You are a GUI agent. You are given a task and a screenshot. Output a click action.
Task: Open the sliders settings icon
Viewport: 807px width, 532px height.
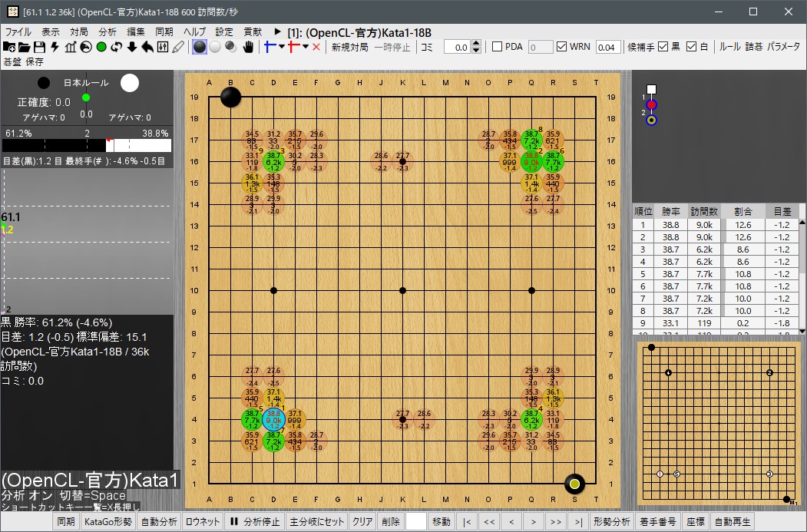click(163, 47)
